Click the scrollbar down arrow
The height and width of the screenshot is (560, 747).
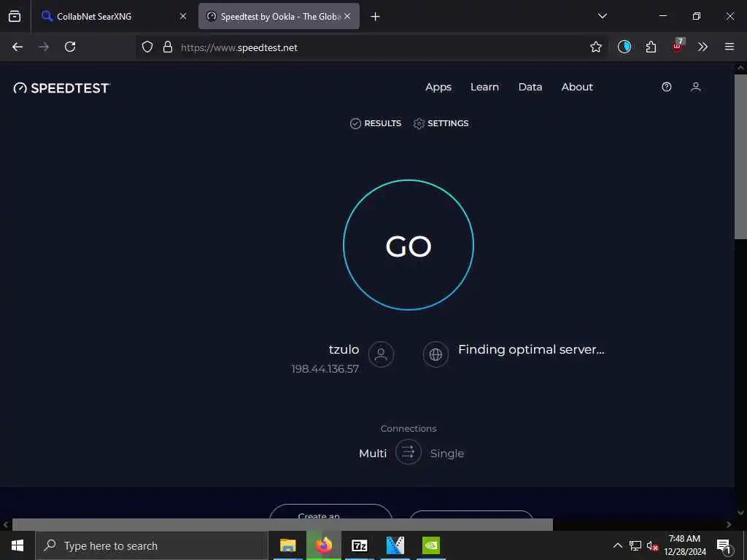click(740, 513)
